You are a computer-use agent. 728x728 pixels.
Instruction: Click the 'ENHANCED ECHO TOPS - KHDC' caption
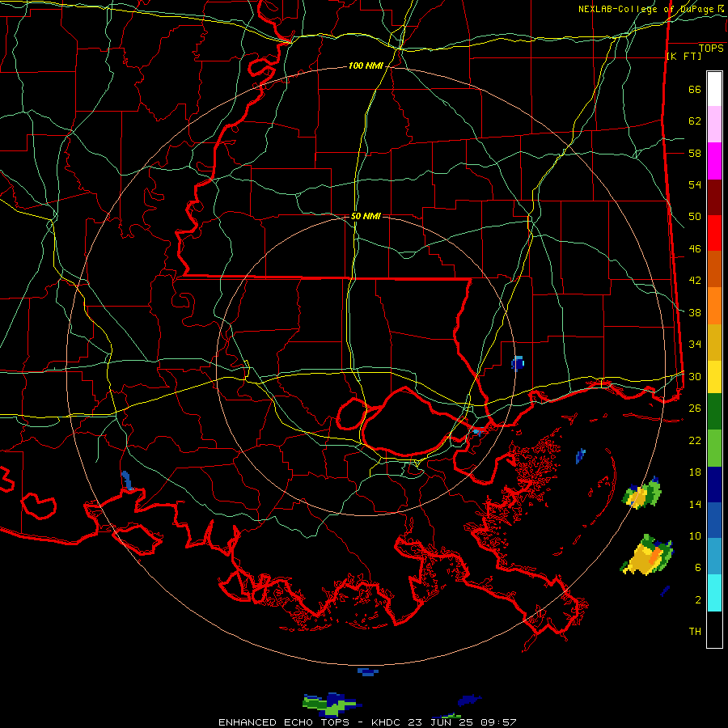pos(310,722)
